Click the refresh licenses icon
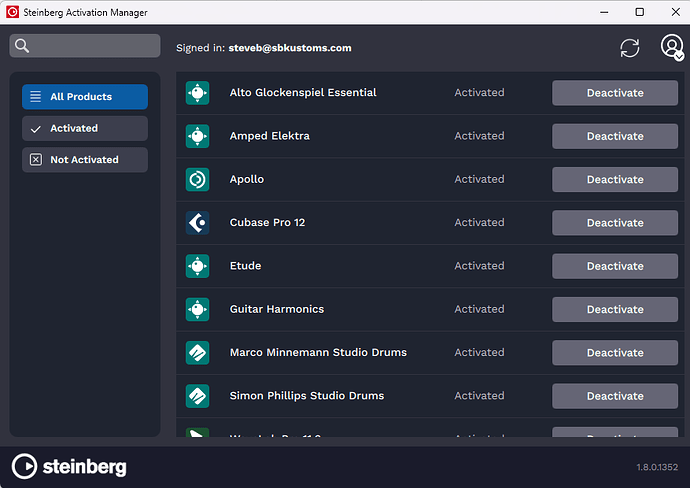The image size is (690, 488). (630, 47)
